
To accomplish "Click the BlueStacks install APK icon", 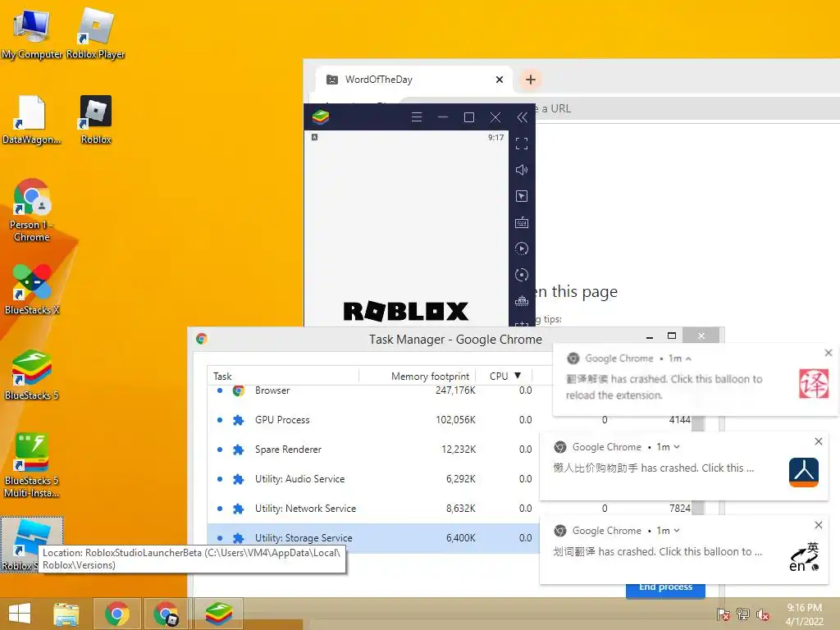I will pyautogui.click(x=522, y=300).
